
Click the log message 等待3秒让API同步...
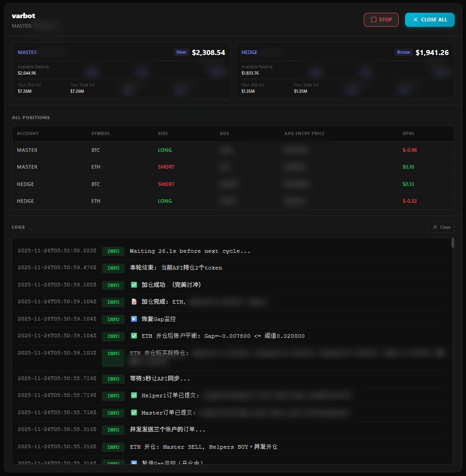click(x=160, y=379)
